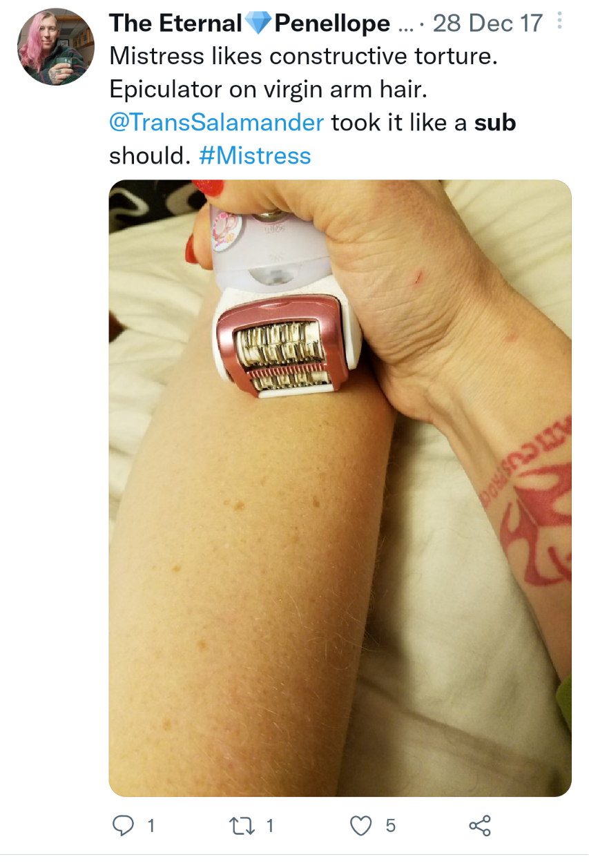The height and width of the screenshot is (868, 589).
Task: Enlarge the attached arm photo
Action: point(340,488)
